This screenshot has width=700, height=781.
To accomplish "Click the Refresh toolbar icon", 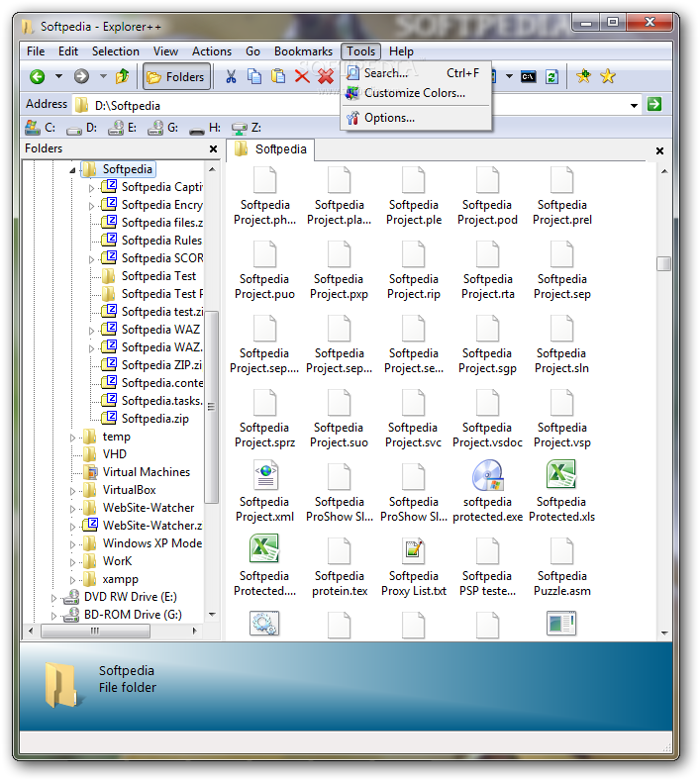I will 551,76.
